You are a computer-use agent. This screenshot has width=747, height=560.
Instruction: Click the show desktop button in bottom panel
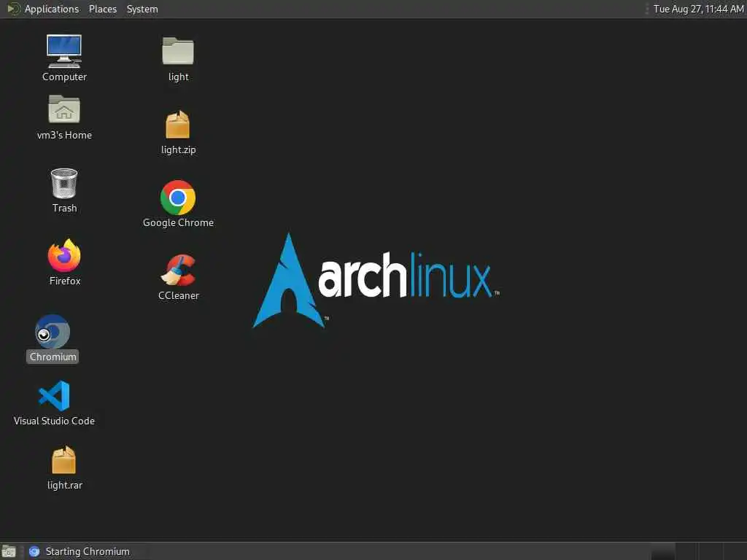click(x=9, y=551)
